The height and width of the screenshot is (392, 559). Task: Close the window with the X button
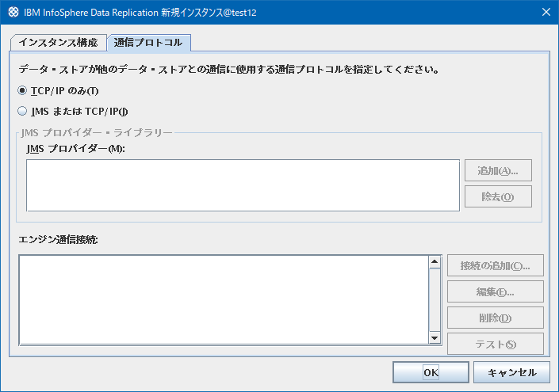tap(546, 12)
